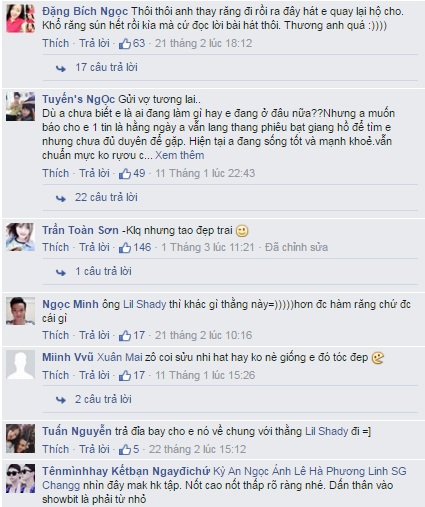Show full comment via Xem thêm

[180, 155]
